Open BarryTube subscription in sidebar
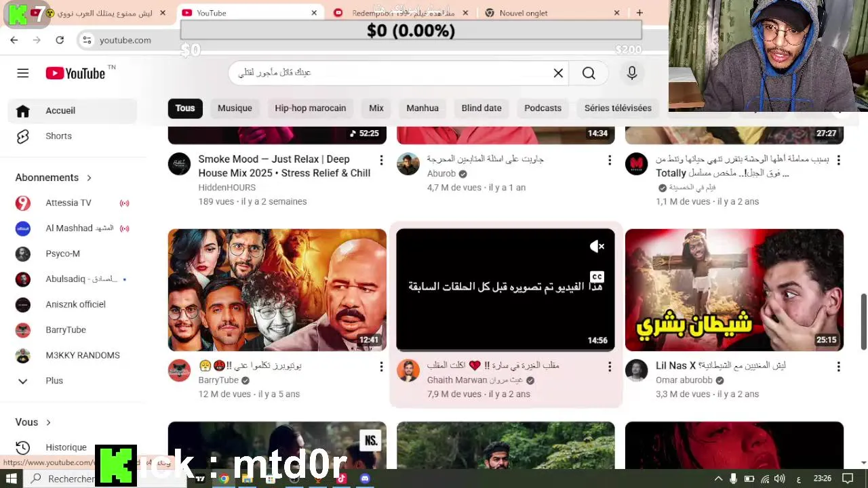This screenshot has height=488, width=868. (73, 330)
